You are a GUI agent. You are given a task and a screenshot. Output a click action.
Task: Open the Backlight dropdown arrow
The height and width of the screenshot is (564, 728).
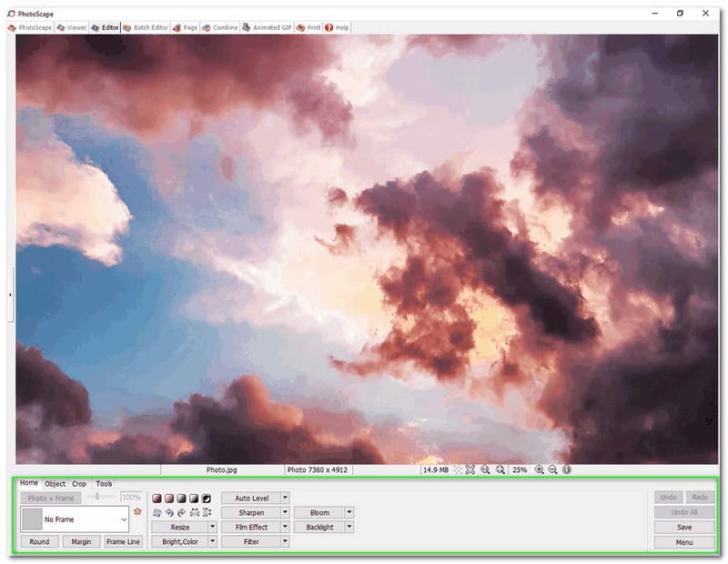click(349, 527)
